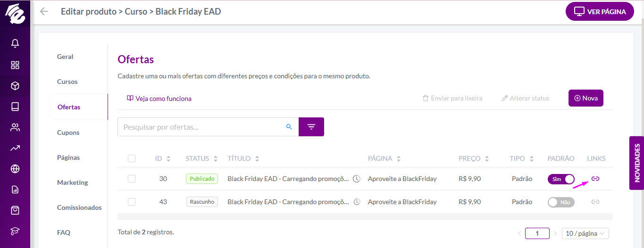
Task: Open notifications bell in sidebar
Action: click(x=15, y=43)
